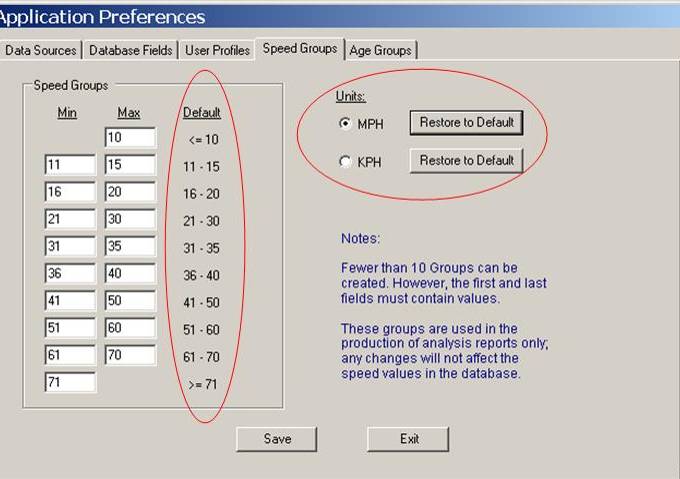Click the Max field containing 35
Image resolution: width=680 pixels, height=479 pixels.
click(130, 246)
